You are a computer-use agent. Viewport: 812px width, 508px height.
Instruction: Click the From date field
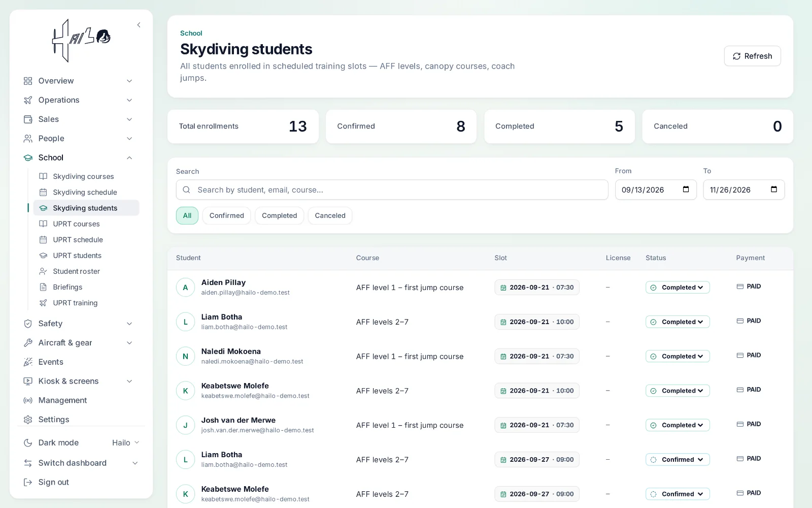656,190
